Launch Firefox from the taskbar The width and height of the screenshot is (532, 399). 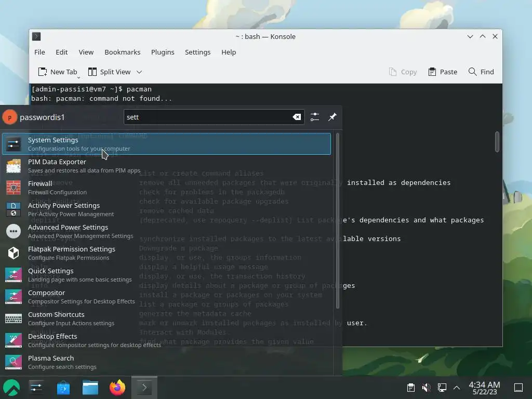point(117,388)
